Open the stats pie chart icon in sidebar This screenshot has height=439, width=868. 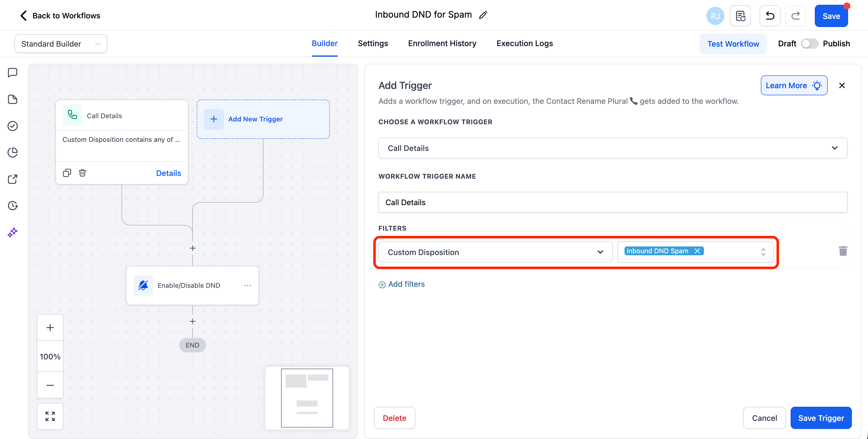pos(12,152)
